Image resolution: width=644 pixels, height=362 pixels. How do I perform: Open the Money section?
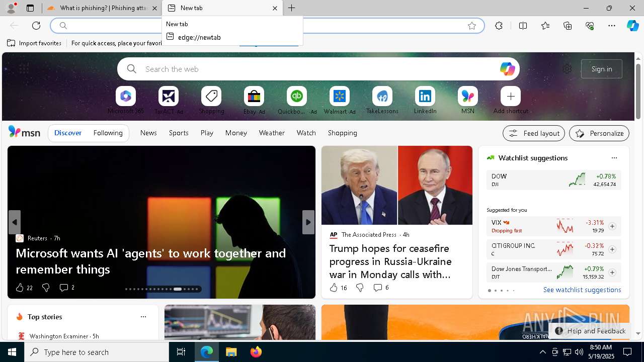236,133
